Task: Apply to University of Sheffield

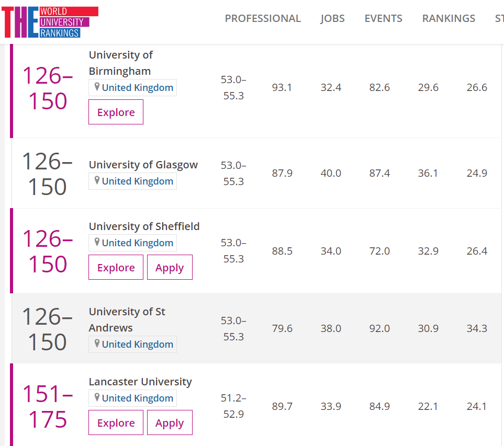Action: point(170,268)
